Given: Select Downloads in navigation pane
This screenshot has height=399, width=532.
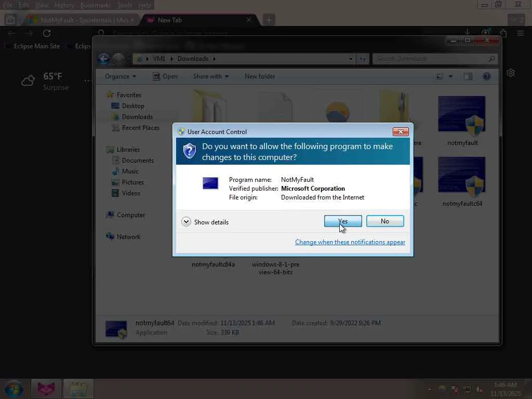Looking at the screenshot, I should [137, 117].
